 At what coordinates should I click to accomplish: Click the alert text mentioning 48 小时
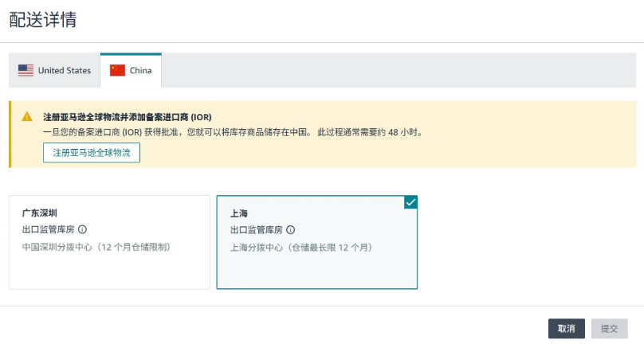click(x=234, y=132)
